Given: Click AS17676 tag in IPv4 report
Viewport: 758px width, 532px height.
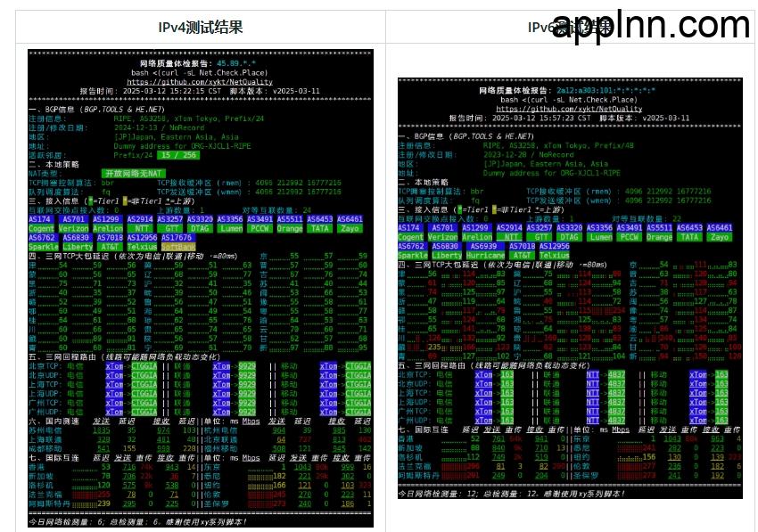Looking at the screenshot, I should tap(177, 238).
